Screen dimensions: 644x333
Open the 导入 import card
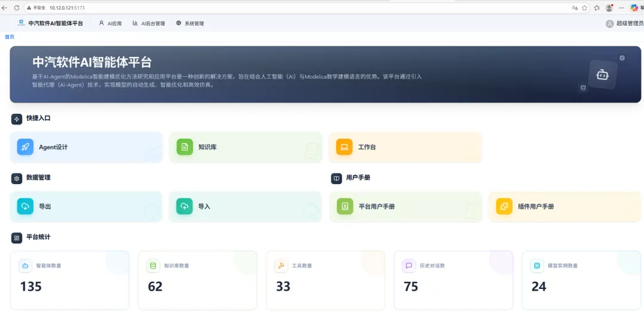(x=246, y=207)
